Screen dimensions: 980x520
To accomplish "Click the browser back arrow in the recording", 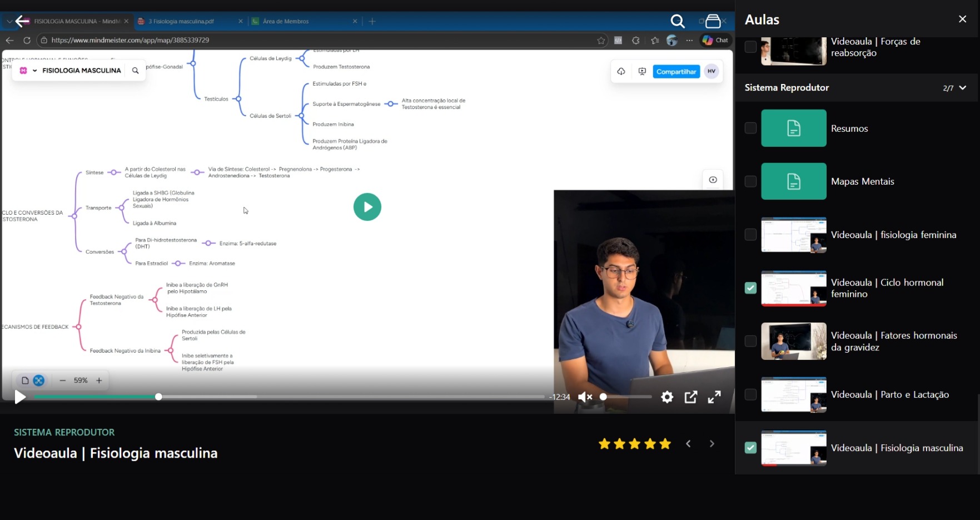I will coord(9,40).
